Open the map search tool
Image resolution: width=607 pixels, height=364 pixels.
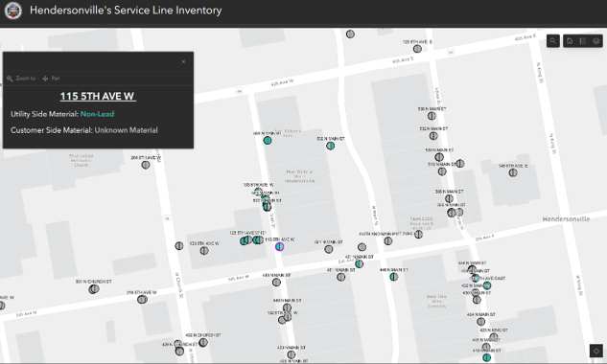click(x=552, y=40)
